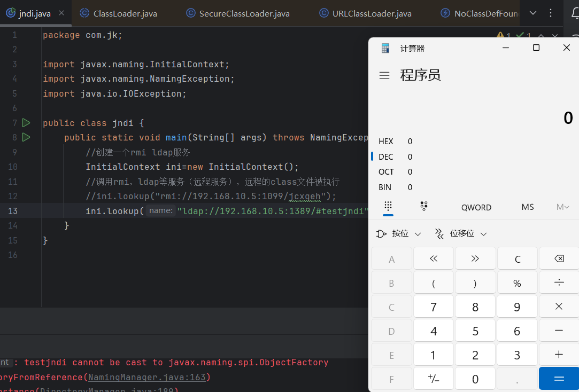This screenshot has width=579, height=392.
Task: Click the subtract − key
Action: 559,331
